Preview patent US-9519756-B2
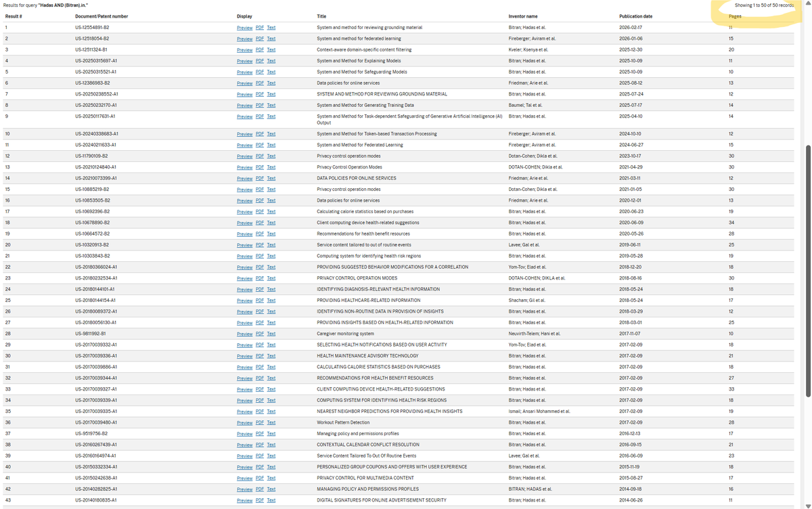Image resolution: width=812 pixels, height=509 pixels. click(x=244, y=434)
